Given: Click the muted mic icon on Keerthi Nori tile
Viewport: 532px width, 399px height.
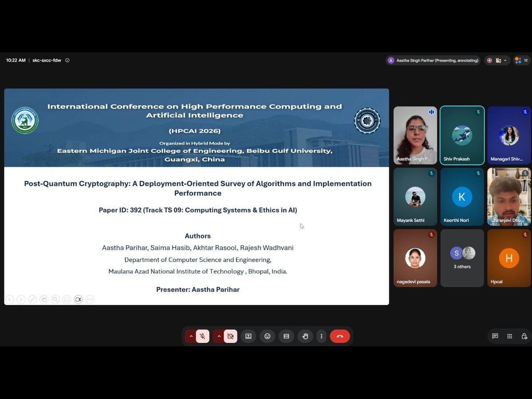Looking at the screenshot, I should click(x=478, y=173).
